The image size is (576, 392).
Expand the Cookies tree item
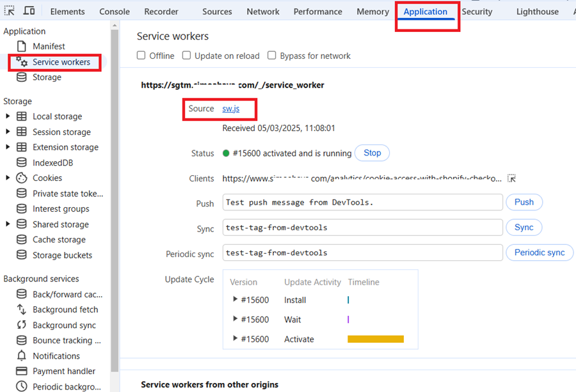point(9,178)
